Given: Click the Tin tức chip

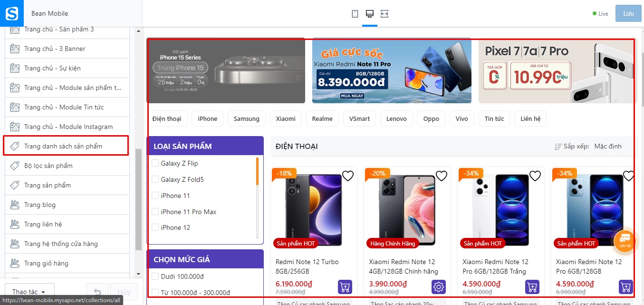Looking at the screenshot, I should pyautogui.click(x=494, y=118).
